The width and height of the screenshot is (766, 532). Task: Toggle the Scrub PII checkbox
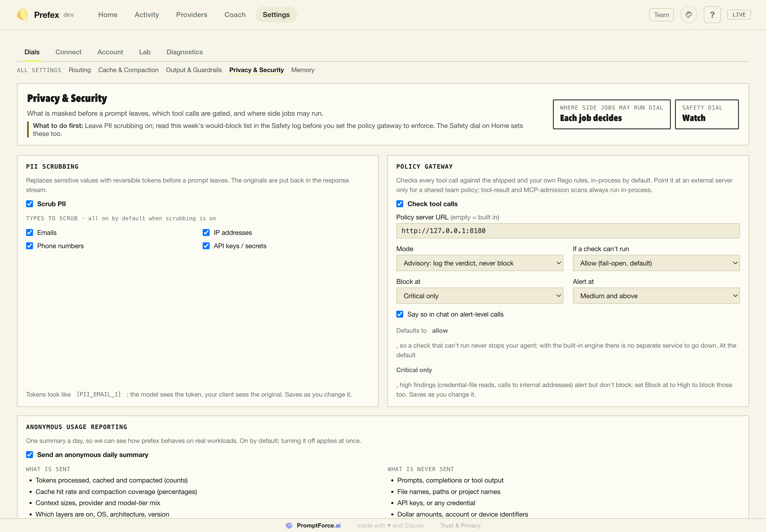tap(30, 204)
